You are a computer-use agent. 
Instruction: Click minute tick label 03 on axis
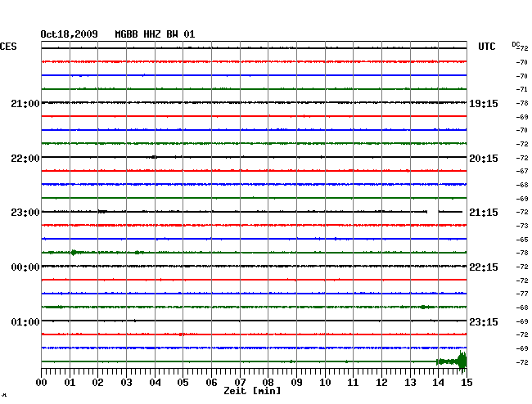coord(126,383)
